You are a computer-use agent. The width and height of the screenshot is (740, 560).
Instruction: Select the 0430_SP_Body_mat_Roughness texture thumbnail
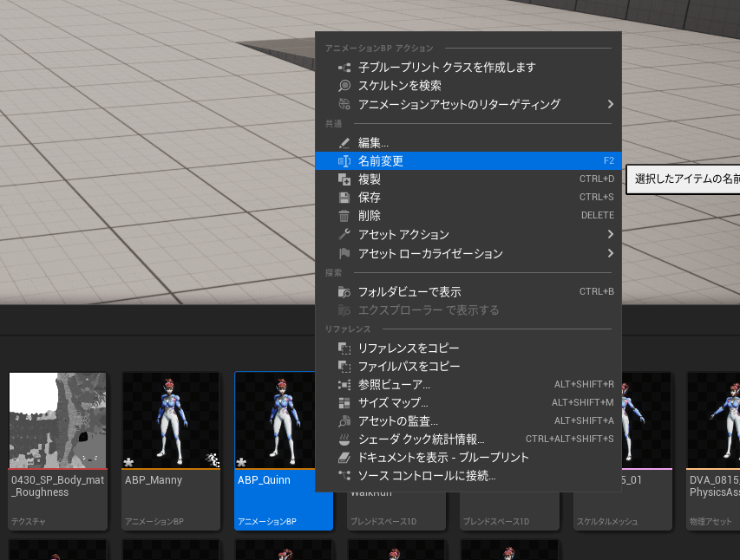[x=57, y=421]
